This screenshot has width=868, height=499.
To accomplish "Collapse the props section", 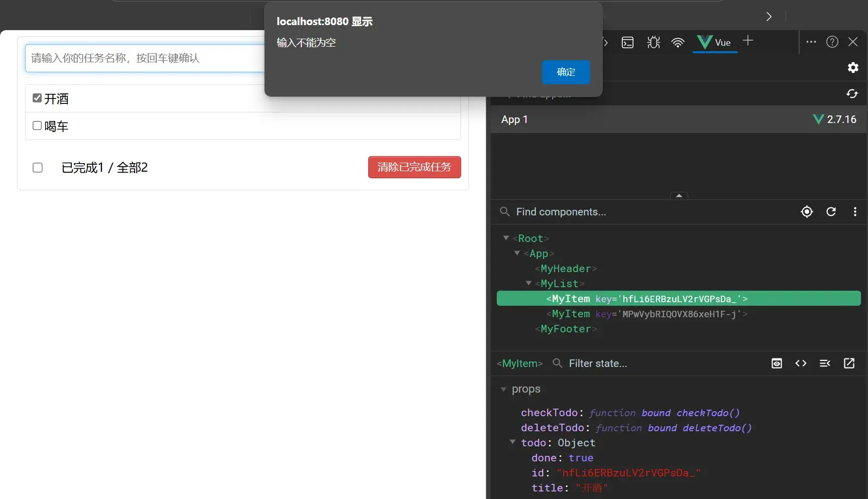I will point(503,390).
